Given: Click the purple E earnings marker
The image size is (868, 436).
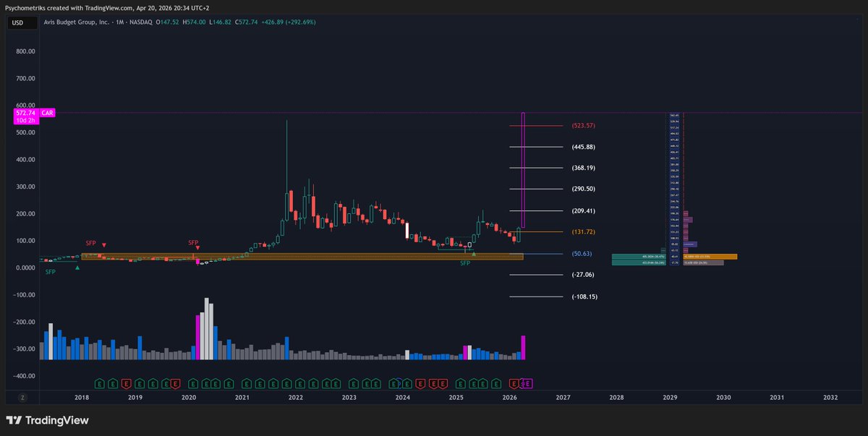Looking at the screenshot, I should 527,383.
